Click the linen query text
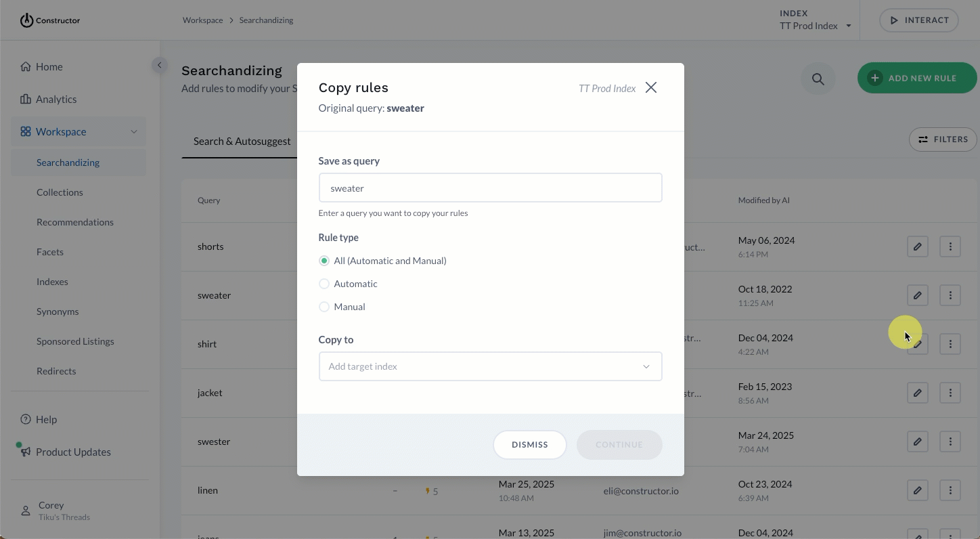The width and height of the screenshot is (980, 539). (208, 490)
